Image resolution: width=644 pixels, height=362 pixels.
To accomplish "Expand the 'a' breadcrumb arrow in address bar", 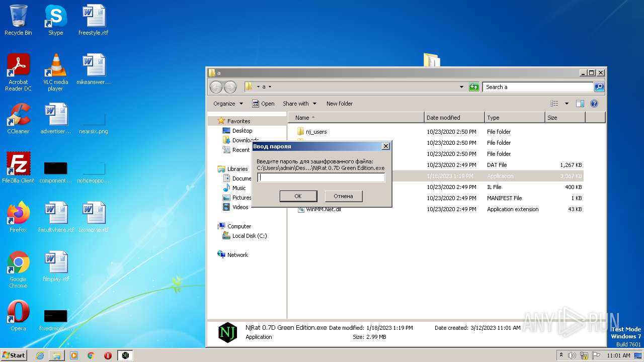I will pyautogui.click(x=270, y=87).
